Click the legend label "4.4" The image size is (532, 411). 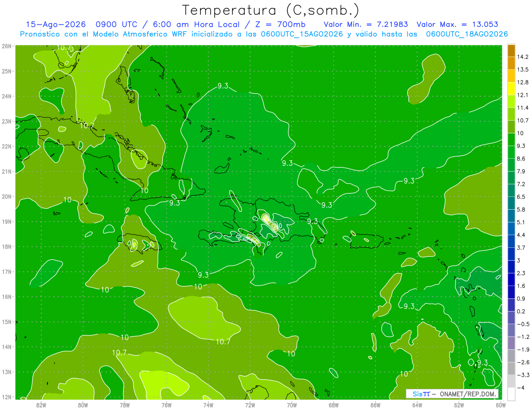[521, 235]
